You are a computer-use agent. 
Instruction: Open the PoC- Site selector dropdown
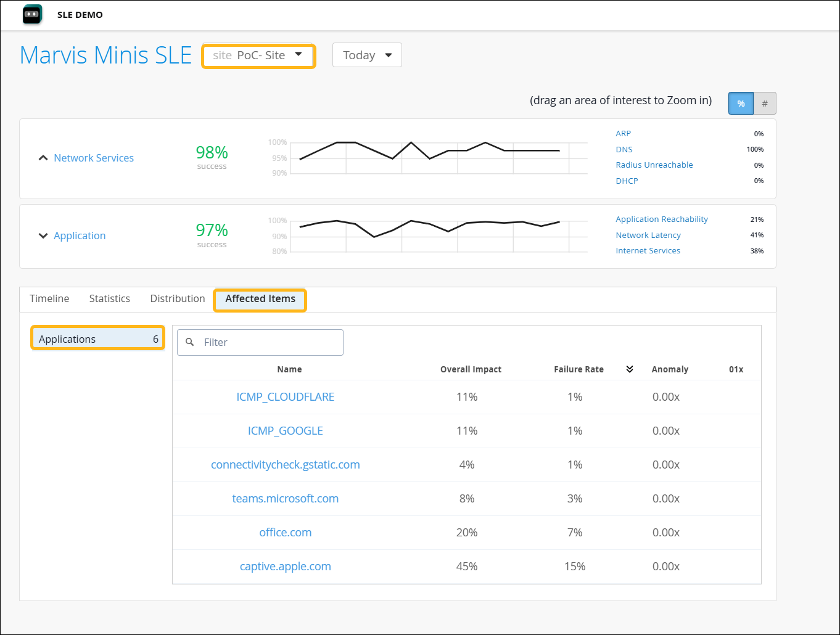point(258,55)
